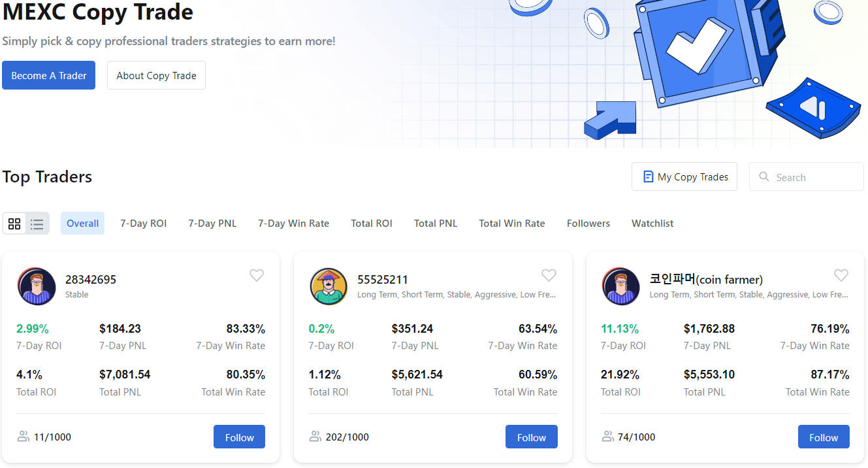Click 7-Day Win Rate value 83.33%

pyautogui.click(x=246, y=329)
